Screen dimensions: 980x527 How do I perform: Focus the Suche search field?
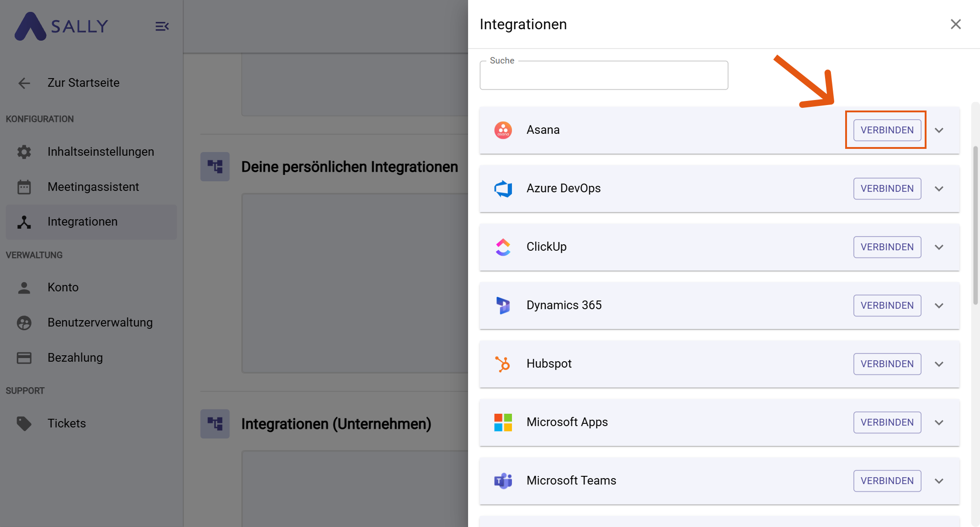(604, 75)
